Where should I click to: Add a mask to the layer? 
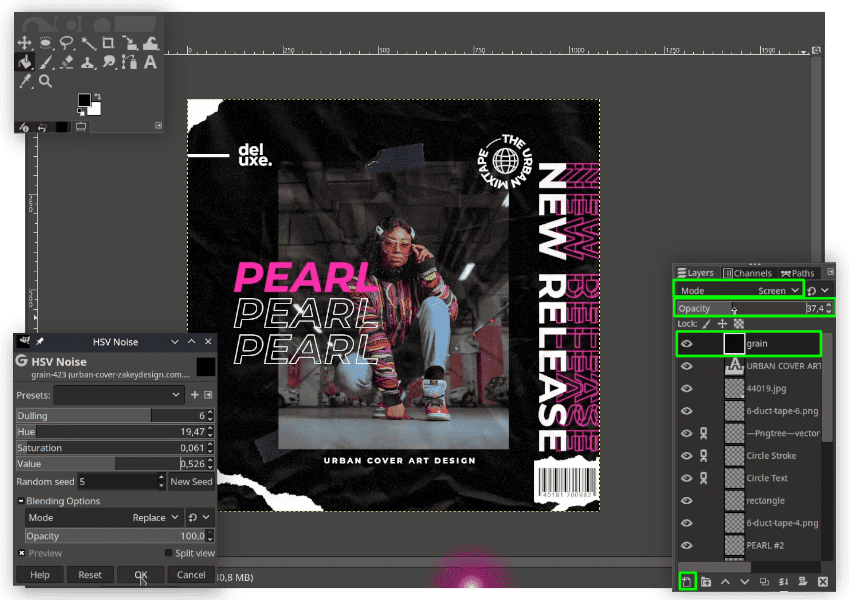(803, 582)
